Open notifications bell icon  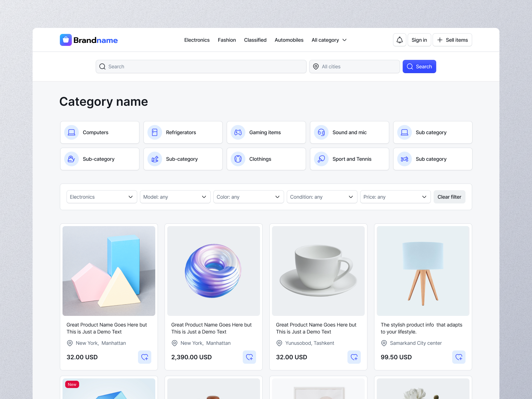coord(400,40)
